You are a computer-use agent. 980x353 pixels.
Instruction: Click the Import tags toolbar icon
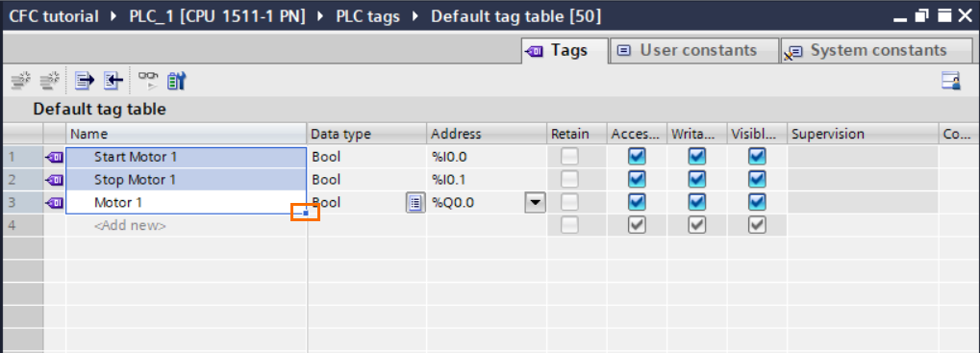tap(113, 81)
